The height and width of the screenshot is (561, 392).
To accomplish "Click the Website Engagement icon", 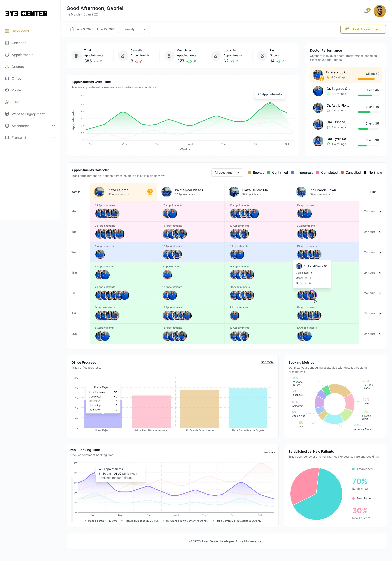I will [x=7, y=114].
